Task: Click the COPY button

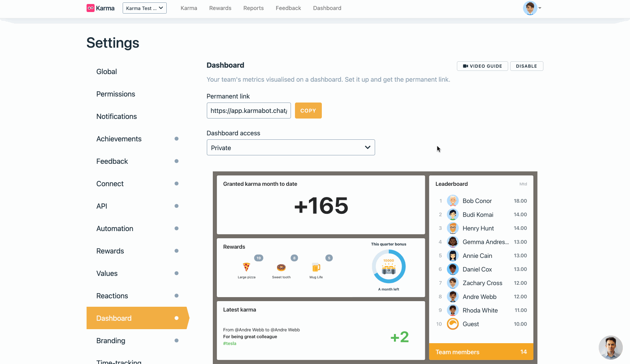Action: [x=308, y=111]
